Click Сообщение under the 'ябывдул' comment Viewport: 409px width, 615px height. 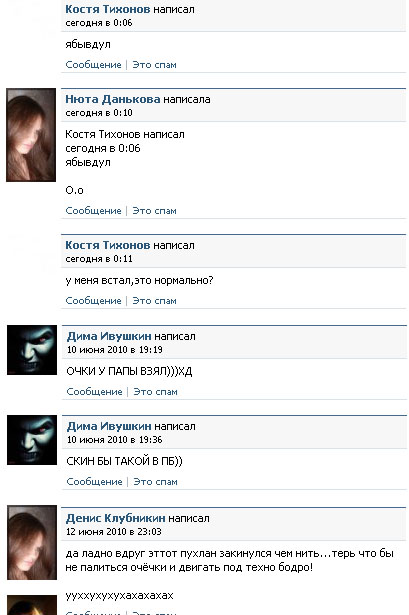click(x=93, y=65)
